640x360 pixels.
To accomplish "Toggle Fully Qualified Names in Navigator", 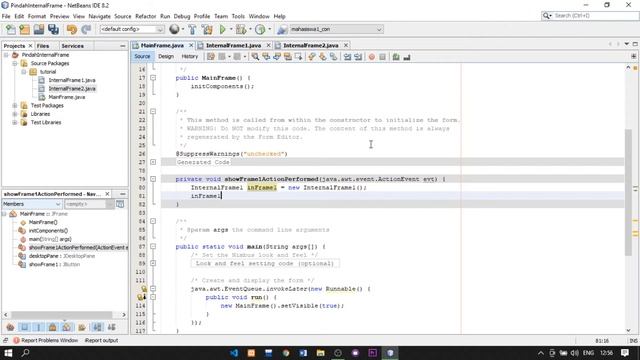I will [x=82, y=327].
